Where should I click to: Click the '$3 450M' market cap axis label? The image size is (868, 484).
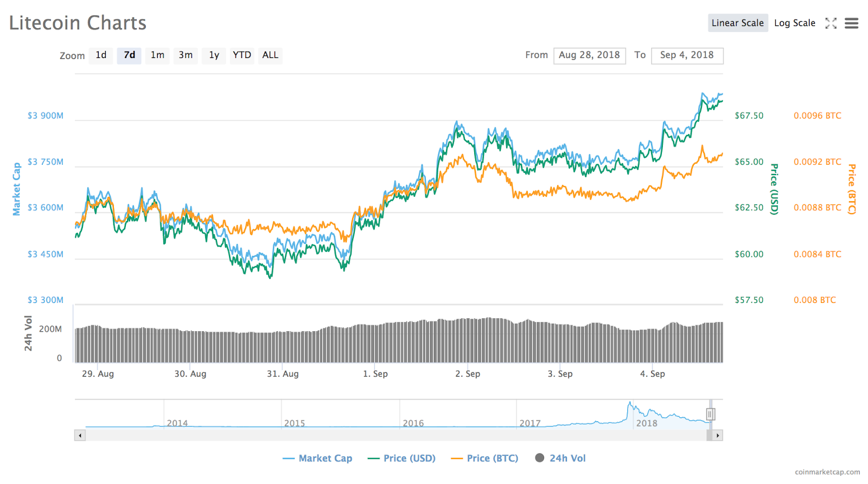pos(46,254)
